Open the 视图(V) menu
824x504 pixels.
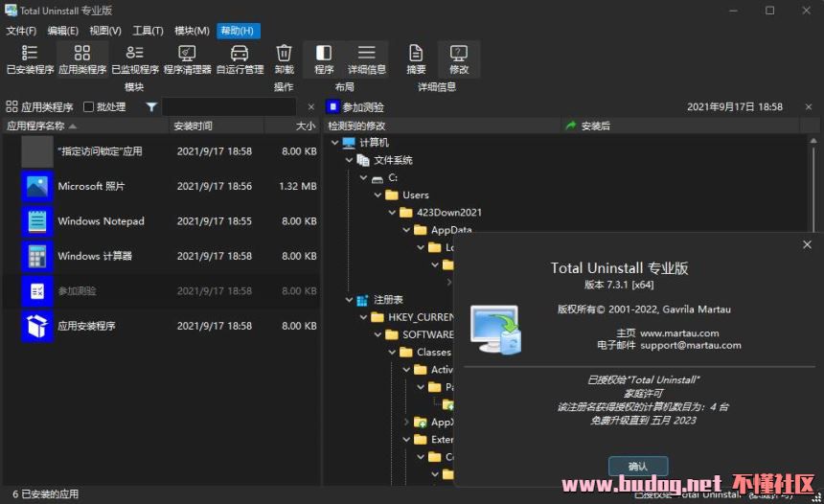pyautogui.click(x=105, y=31)
